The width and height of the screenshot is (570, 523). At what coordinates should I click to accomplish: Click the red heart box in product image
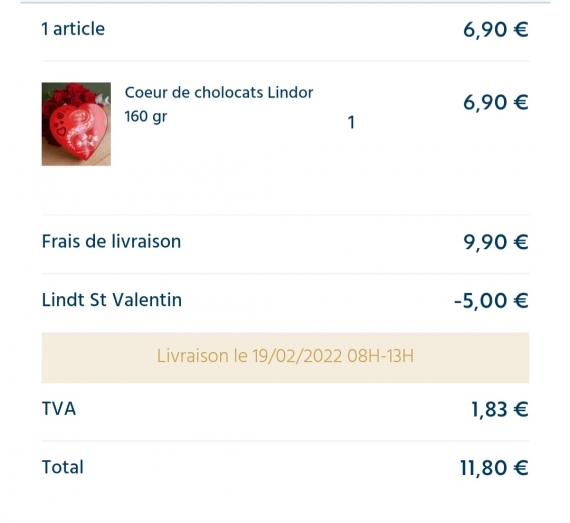(x=78, y=131)
